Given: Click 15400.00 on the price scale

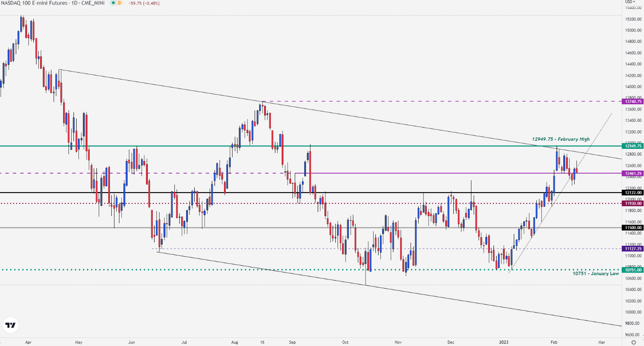Looking at the screenshot, I should point(633,8).
